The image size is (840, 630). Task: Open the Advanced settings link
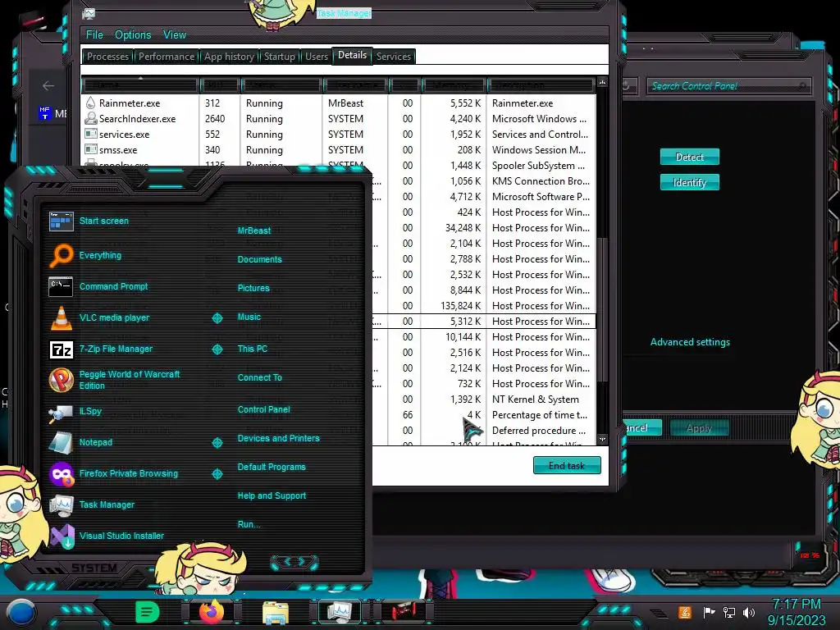tap(690, 342)
